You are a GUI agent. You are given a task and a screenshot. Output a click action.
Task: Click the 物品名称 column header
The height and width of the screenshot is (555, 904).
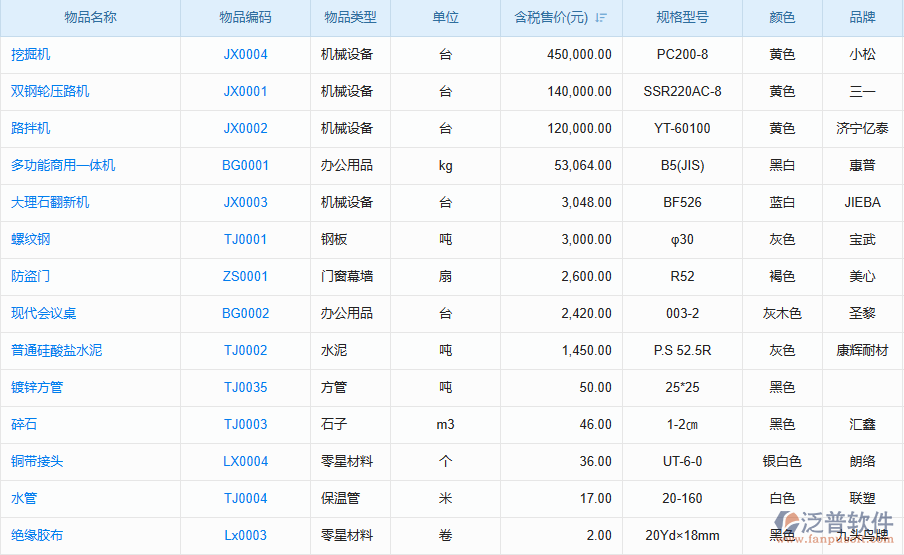90,18
